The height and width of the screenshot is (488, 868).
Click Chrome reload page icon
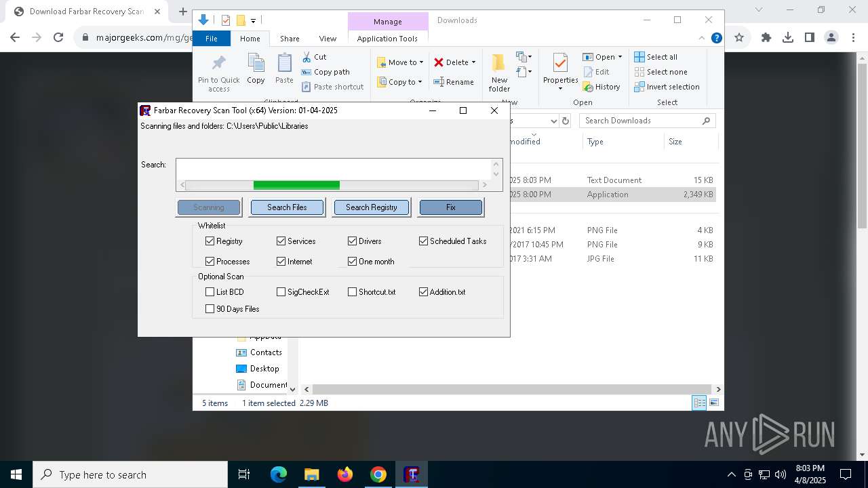coord(58,38)
